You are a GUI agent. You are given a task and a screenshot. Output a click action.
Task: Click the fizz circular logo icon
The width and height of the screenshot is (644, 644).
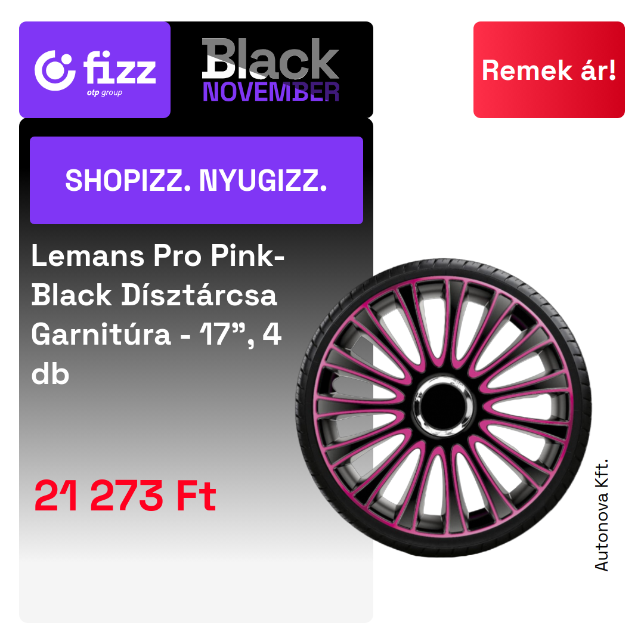(55, 70)
